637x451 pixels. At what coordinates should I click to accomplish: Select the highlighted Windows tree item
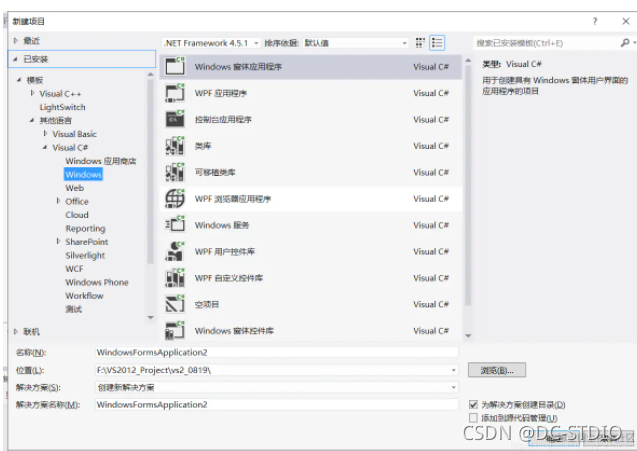point(83,174)
